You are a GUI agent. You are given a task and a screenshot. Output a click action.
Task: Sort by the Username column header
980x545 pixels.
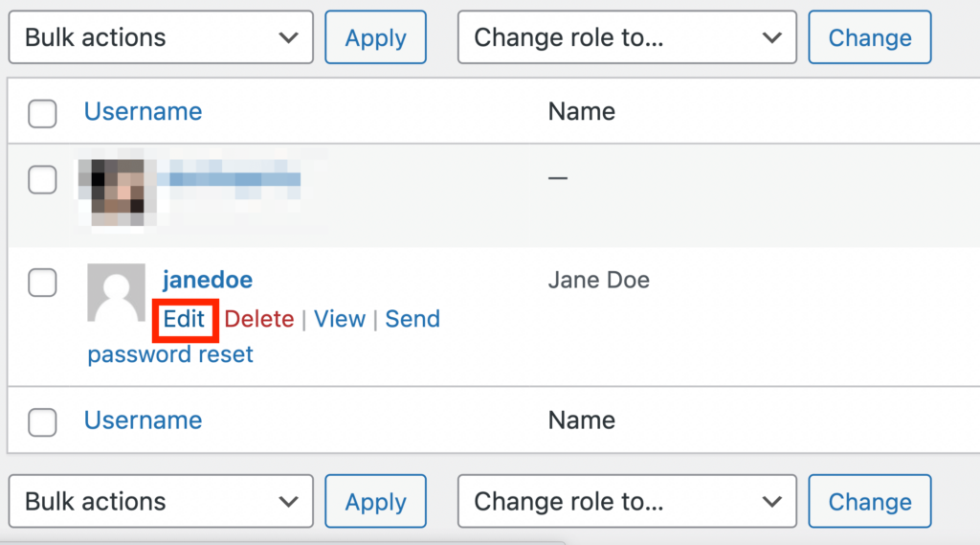pyautogui.click(x=143, y=112)
